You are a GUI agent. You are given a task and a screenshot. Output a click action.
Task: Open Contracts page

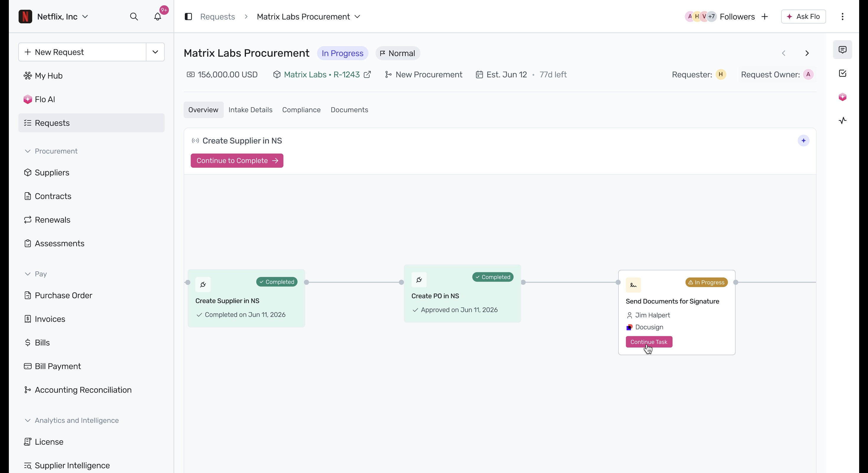91,196
